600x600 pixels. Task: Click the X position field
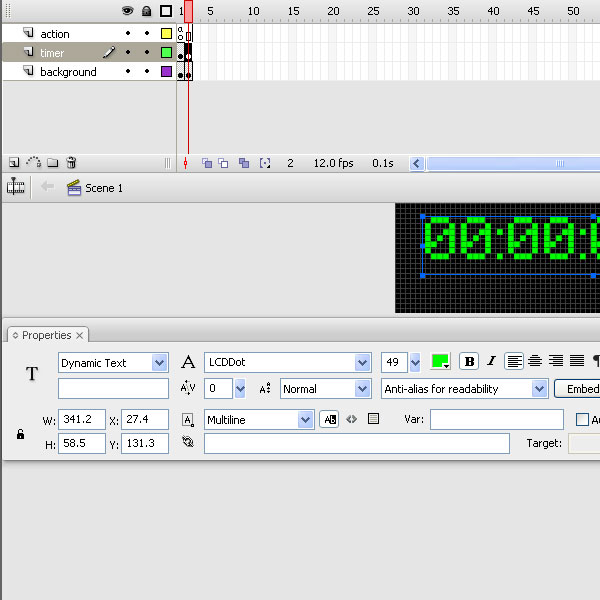click(145, 419)
